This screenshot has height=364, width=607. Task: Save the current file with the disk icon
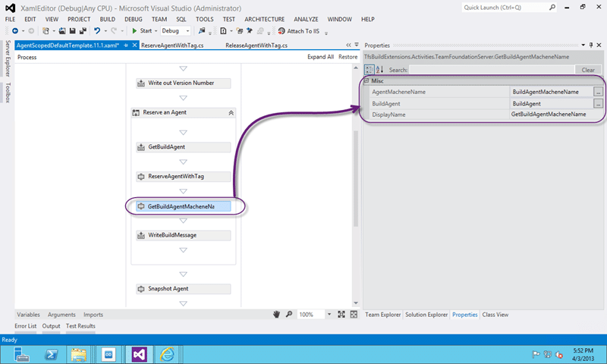tap(72, 31)
